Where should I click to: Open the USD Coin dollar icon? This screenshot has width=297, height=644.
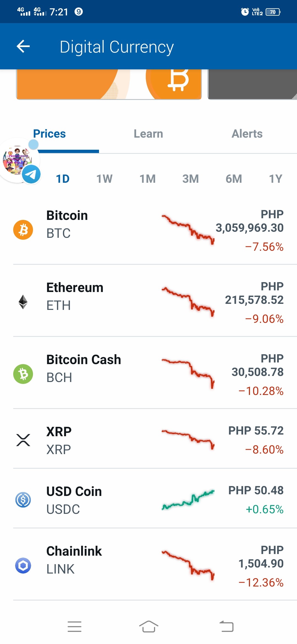click(x=23, y=500)
